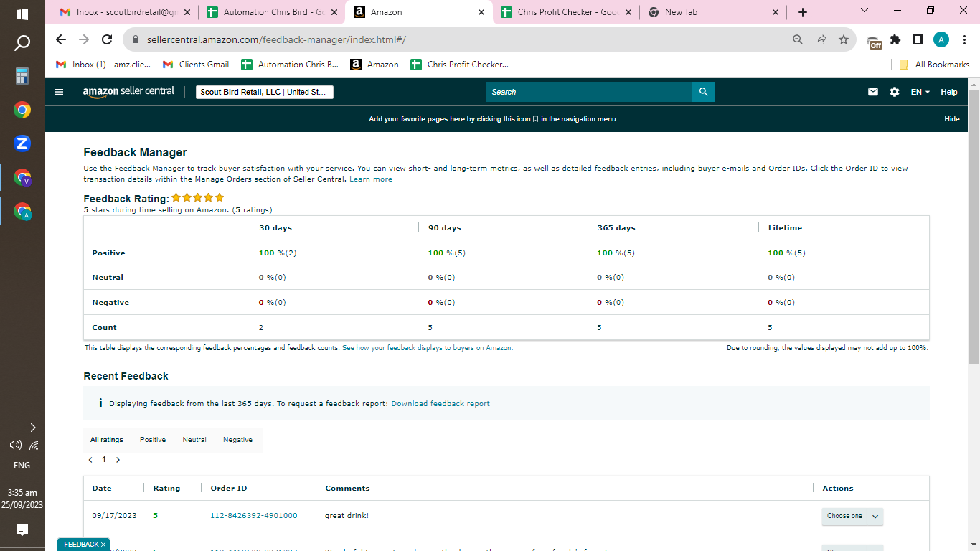Select the Neutral feedback tab
Screen dimensions: 980x551
point(194,440)
